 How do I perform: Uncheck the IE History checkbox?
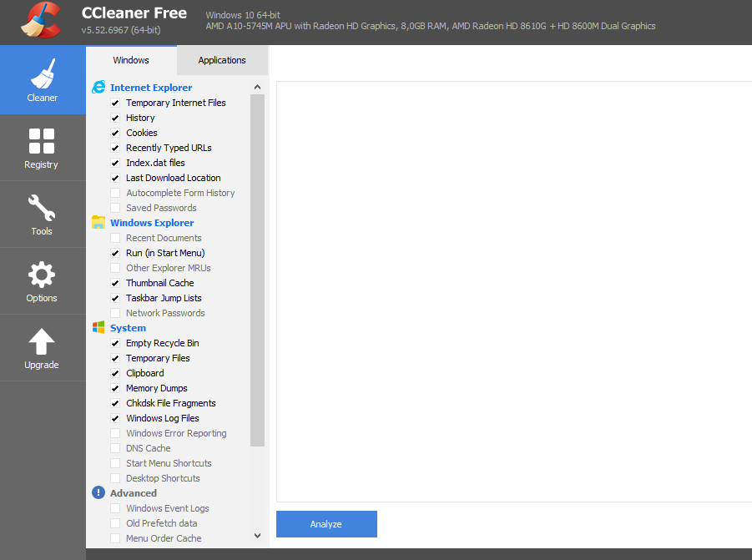[x=115, y=118]
